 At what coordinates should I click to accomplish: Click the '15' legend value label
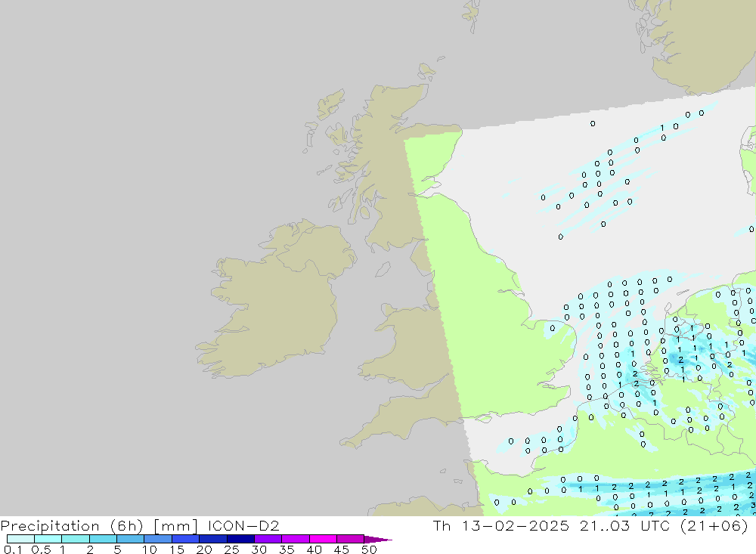pyautogui.click(x=176, y=549)
